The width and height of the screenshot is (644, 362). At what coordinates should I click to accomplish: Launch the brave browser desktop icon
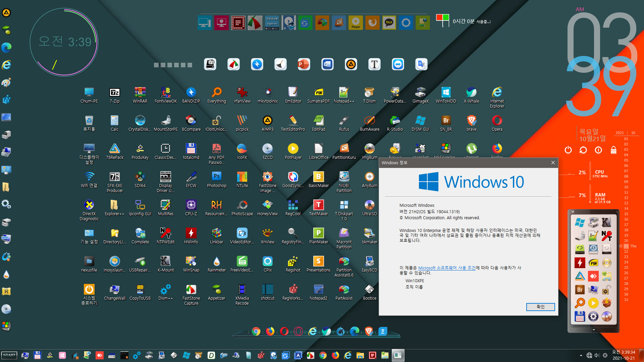click(471, 123)
